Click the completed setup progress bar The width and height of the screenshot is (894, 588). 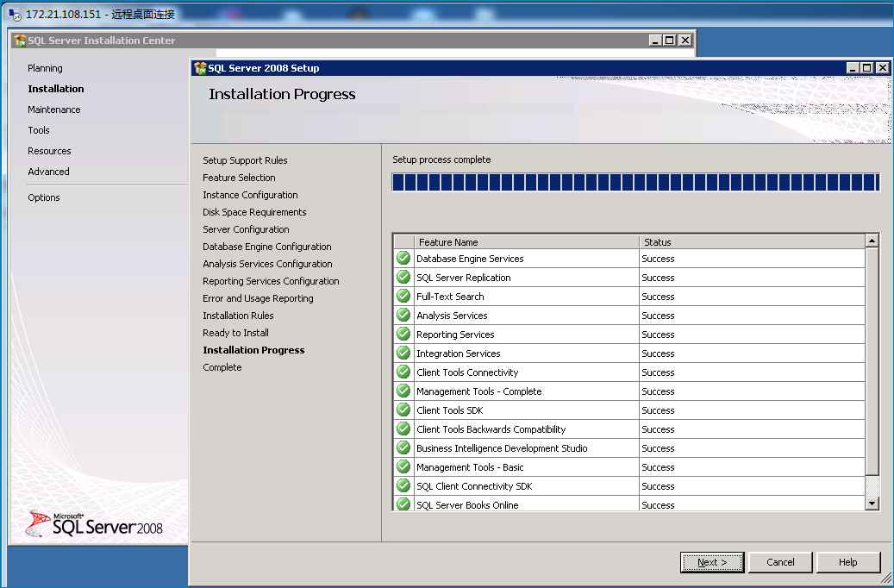pyautogui.click(x=635, y=183)
